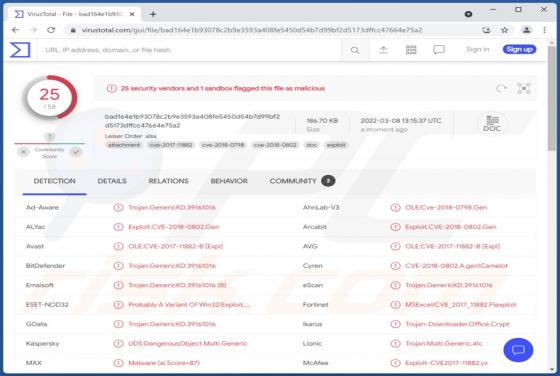The width and height of the screenshot is (560, 376).
Task: Click the 2022-03-08 13:15:37 UTC timestamp
Action: point(401,121)
